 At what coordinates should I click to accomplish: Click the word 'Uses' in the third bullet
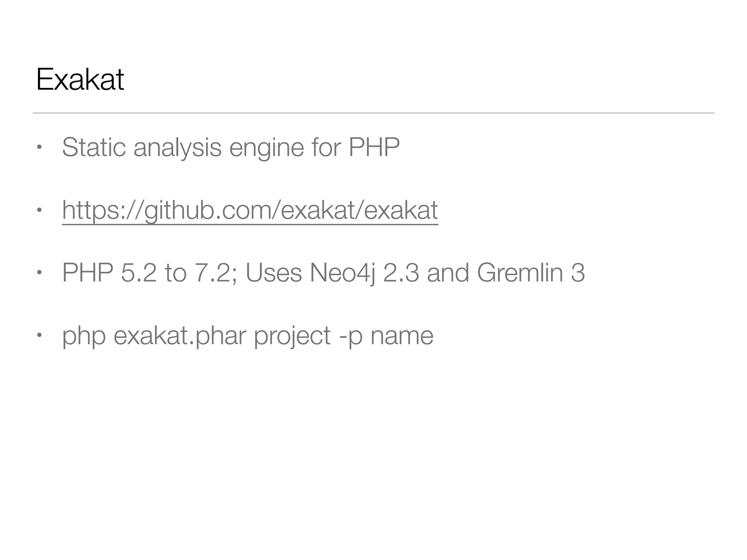click(274, 273)
